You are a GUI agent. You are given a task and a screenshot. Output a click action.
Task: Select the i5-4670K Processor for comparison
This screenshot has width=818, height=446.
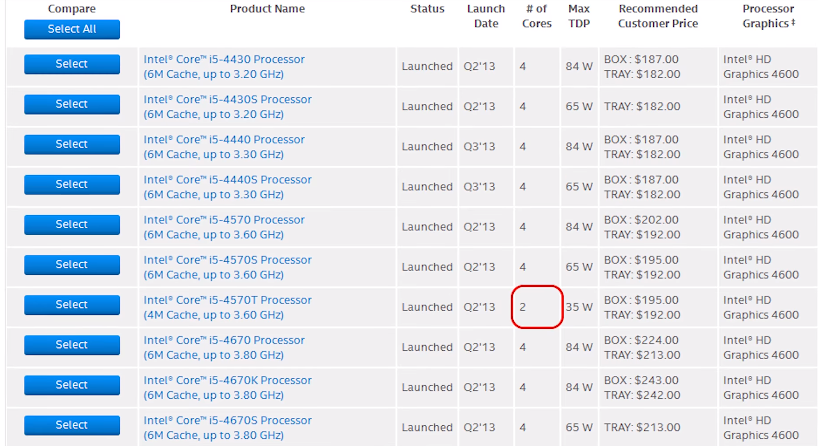tap(72, 385)
